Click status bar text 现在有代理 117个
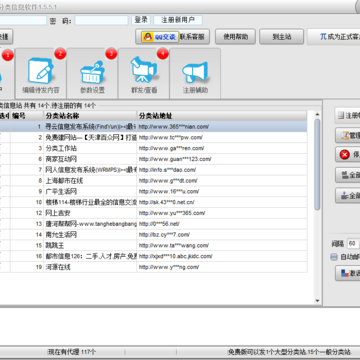 (x=72, y=352)
